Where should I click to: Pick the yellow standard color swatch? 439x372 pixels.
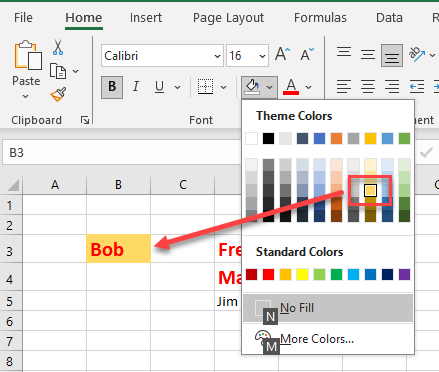point(302,275)
